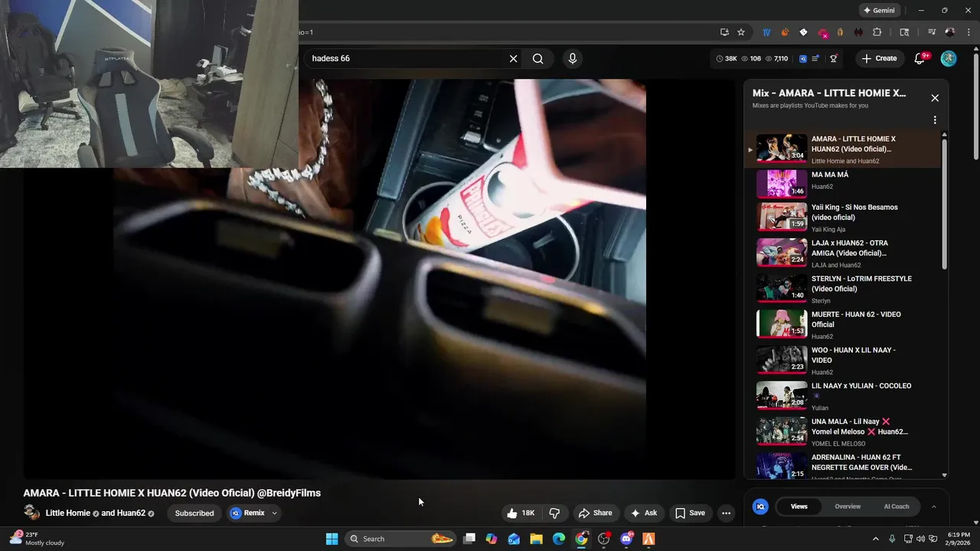Switch to the vidIQ AI Coach tab
Viewport: 980px width, 551px height.
pyautogui.click(x=897, y=507)
